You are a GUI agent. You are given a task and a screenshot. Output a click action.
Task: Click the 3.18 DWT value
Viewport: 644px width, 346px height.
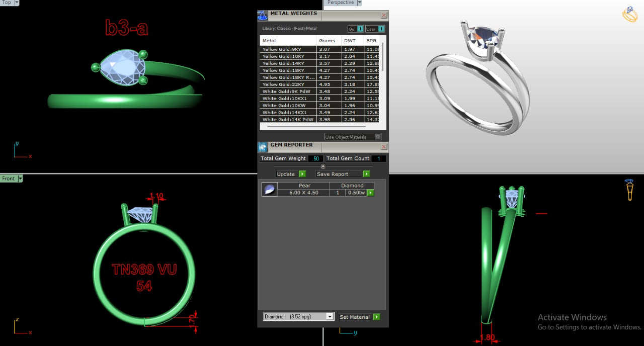tap(350, 84)
